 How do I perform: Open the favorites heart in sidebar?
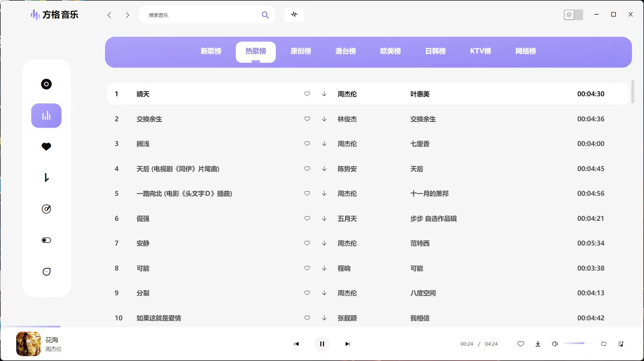46,147
